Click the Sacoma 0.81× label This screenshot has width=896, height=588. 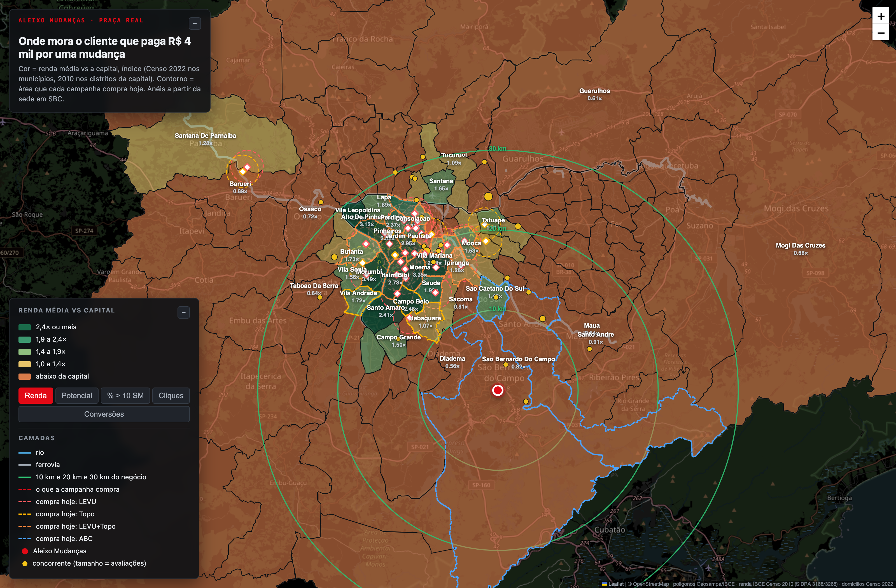click(x=461, y=303)
